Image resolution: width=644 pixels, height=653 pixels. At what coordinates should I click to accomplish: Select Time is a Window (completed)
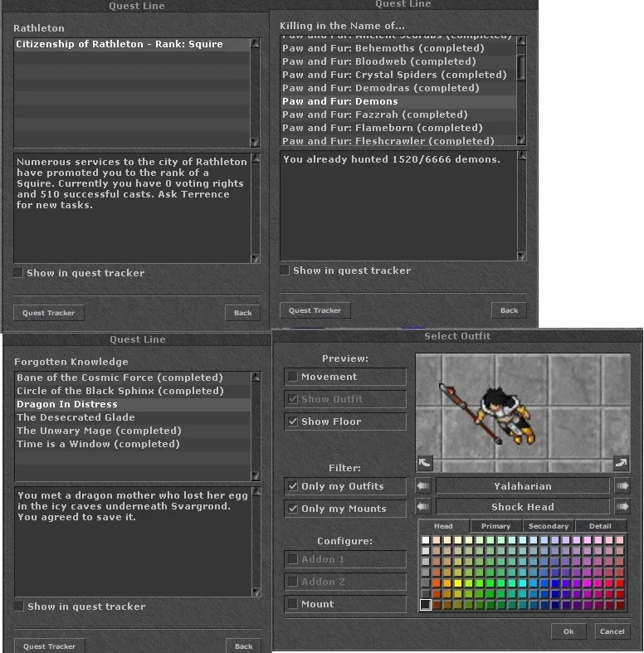point(133,444)
